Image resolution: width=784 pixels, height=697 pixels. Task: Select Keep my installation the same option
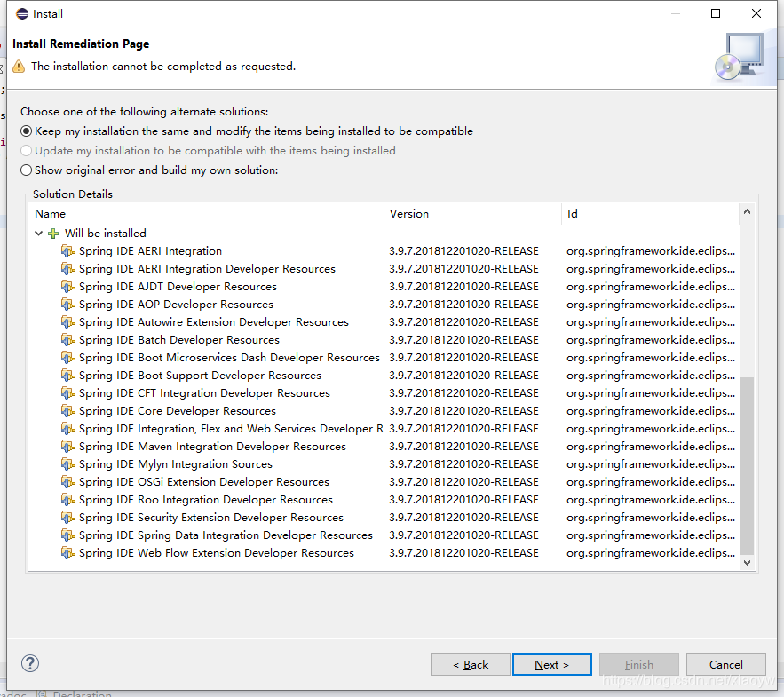coord(27,131)
